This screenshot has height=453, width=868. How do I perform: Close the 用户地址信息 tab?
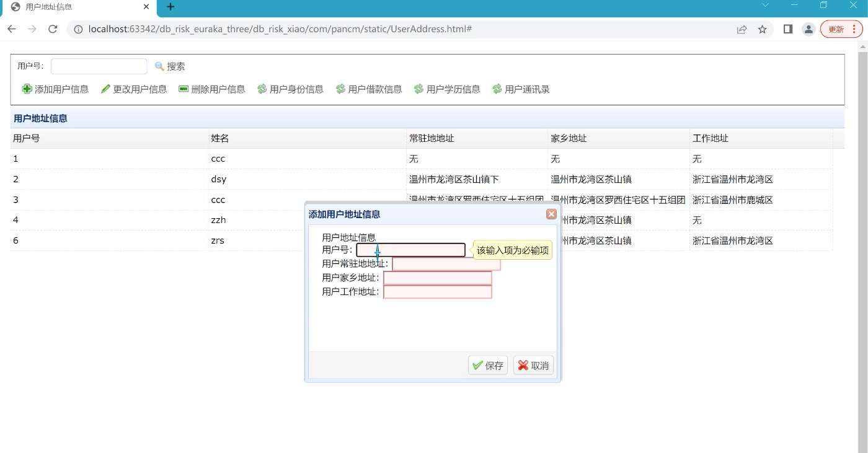[x=146, y=7]
